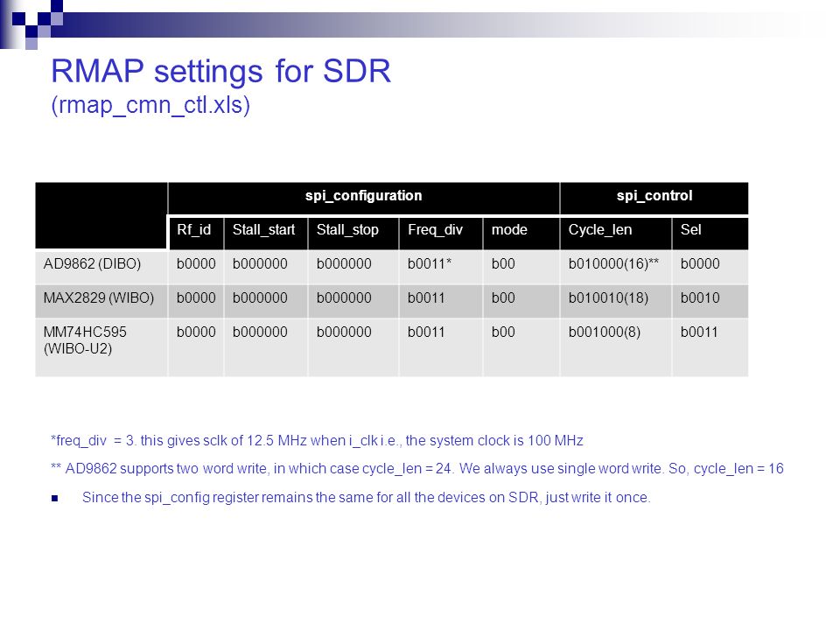Click the 'AD9862 (DIBO)' row label
This screenshot has height=630, width=840.
click(x=92, y=264)
